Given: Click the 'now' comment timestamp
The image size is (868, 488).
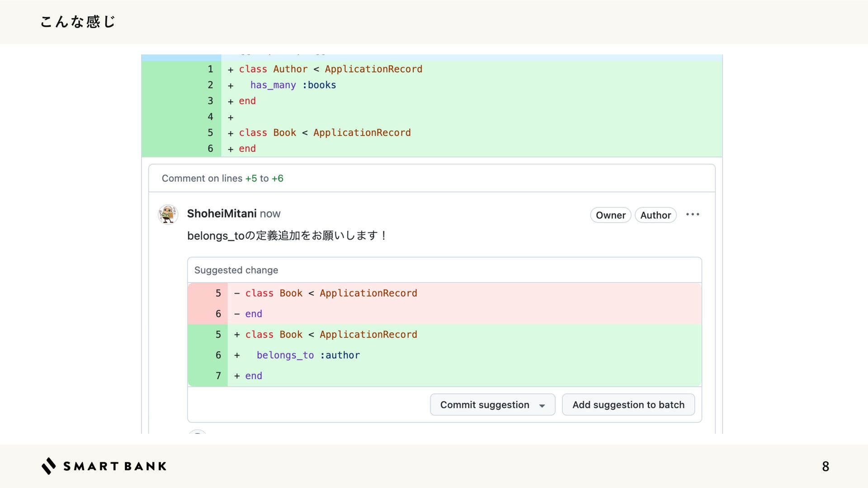Looking at the screenshot, I should [270, 214].
